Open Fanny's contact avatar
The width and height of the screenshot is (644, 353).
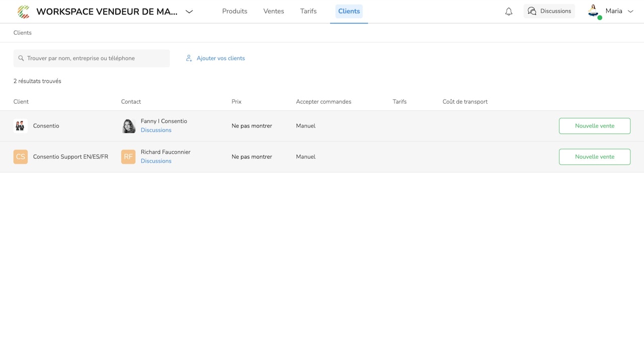click(x=129, y=126)
